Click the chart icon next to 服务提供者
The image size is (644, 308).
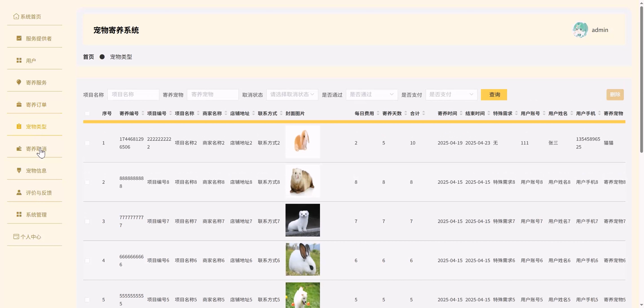19,38
